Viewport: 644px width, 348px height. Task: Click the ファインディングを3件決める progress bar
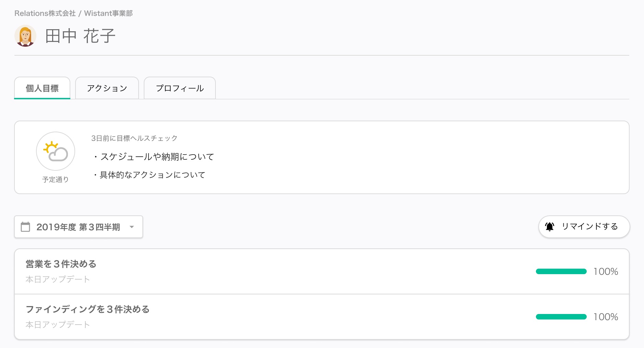point(561,317)
